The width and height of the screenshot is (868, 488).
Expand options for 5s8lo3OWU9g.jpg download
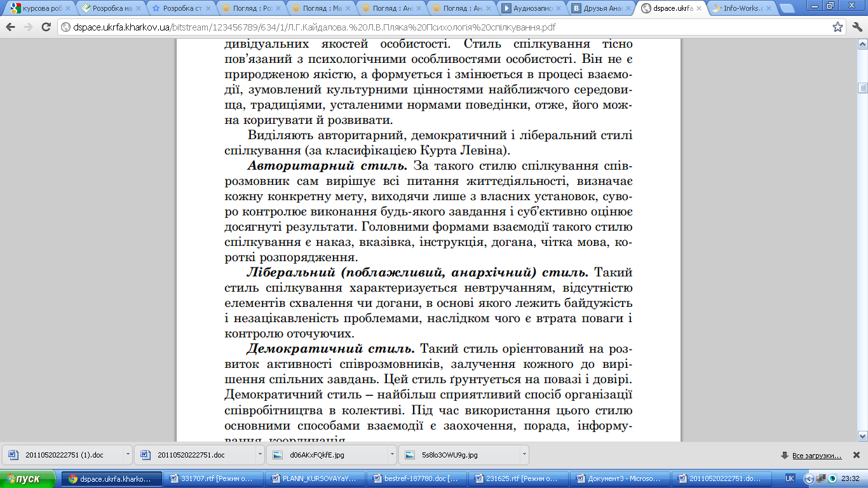[524, 455]
